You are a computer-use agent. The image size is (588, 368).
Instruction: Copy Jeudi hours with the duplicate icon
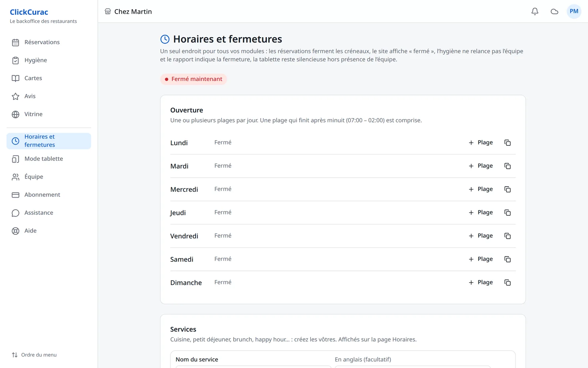coord(508,213)
